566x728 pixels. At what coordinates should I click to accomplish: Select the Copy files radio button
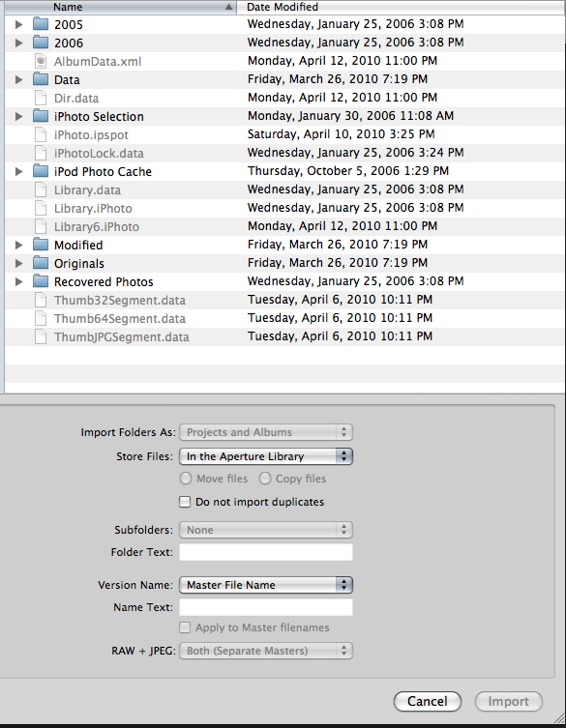[265, 479]
